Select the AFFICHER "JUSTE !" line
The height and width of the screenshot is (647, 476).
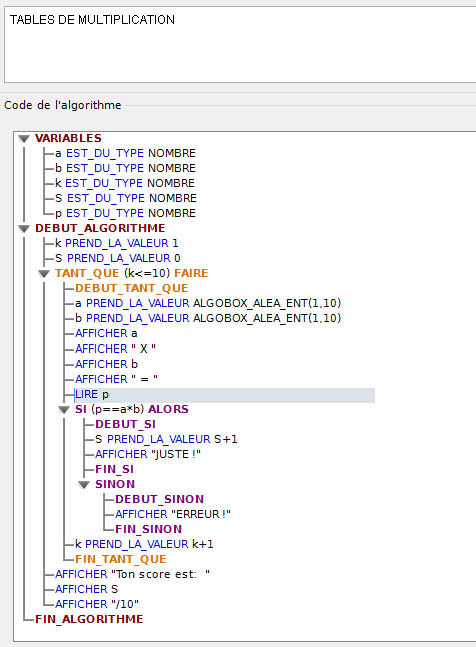[148, 454]
